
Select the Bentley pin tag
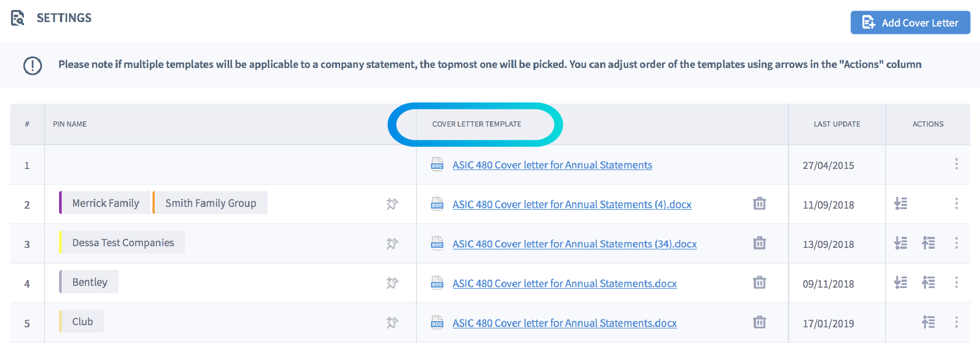point(89,282)
